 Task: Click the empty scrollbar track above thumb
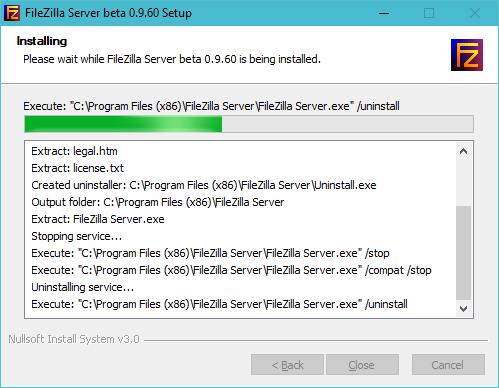tap(463, 183)
